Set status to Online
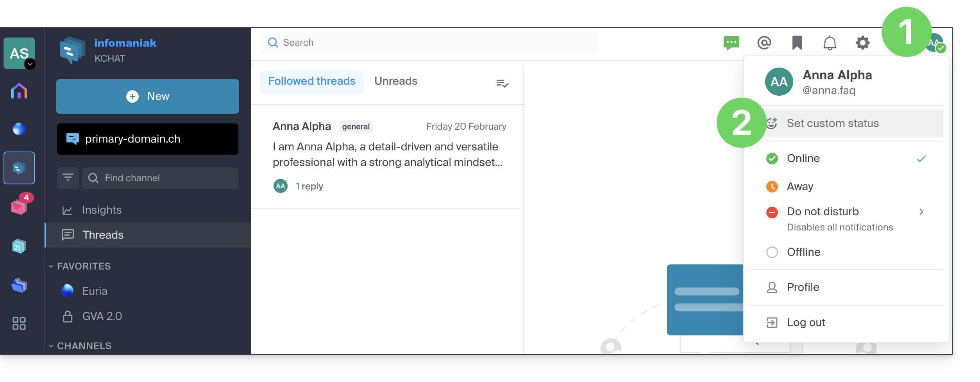 (x=846, y=159)
